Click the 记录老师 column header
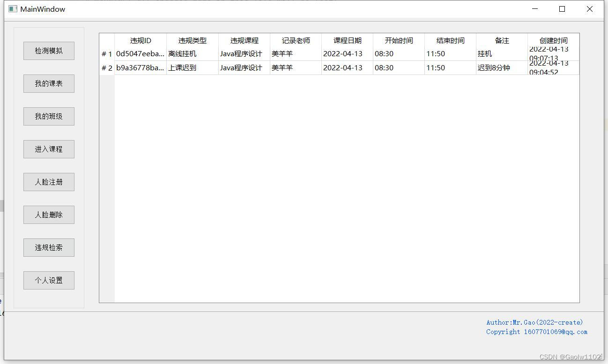The image size is (608, 364). pyautogui.click(x=296, y=40)
